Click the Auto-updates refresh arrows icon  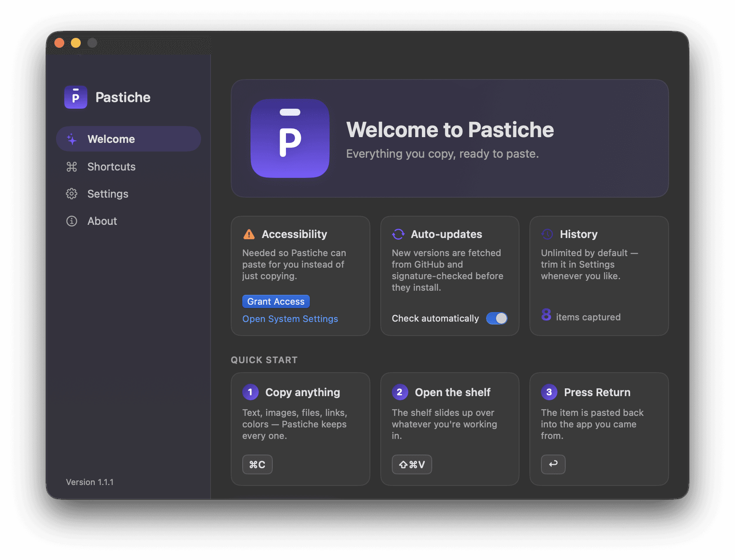pyautogui.click(x=398, y=234)
